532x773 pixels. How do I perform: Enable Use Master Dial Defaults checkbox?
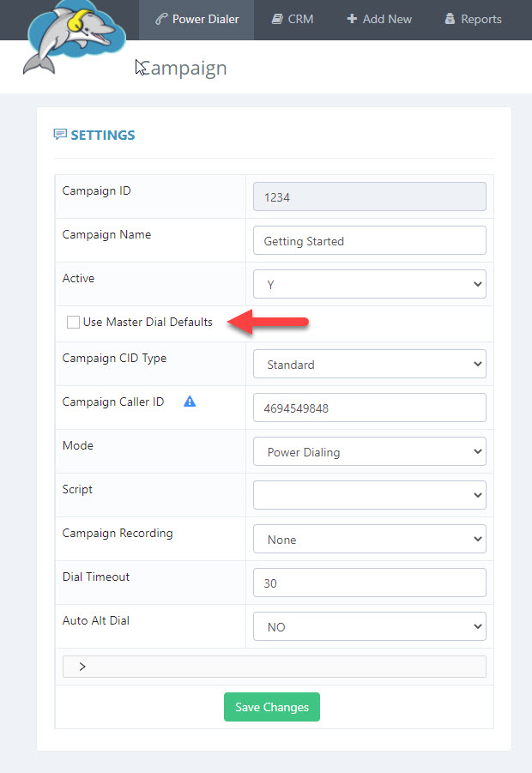tap(73, 323)
